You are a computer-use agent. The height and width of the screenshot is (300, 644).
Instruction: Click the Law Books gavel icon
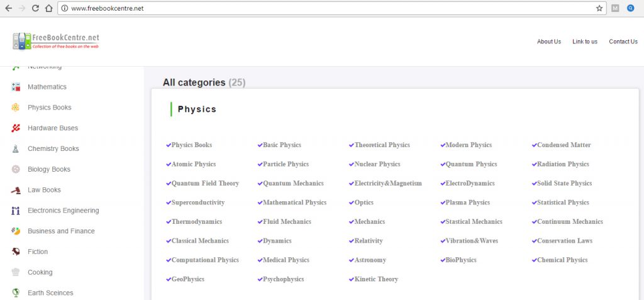(x=16, y=190)
